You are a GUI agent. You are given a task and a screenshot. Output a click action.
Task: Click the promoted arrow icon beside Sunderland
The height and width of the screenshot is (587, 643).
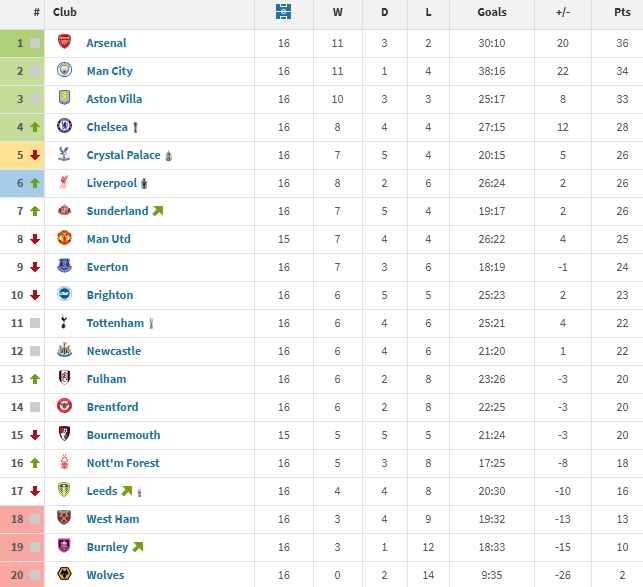point(158,211)
